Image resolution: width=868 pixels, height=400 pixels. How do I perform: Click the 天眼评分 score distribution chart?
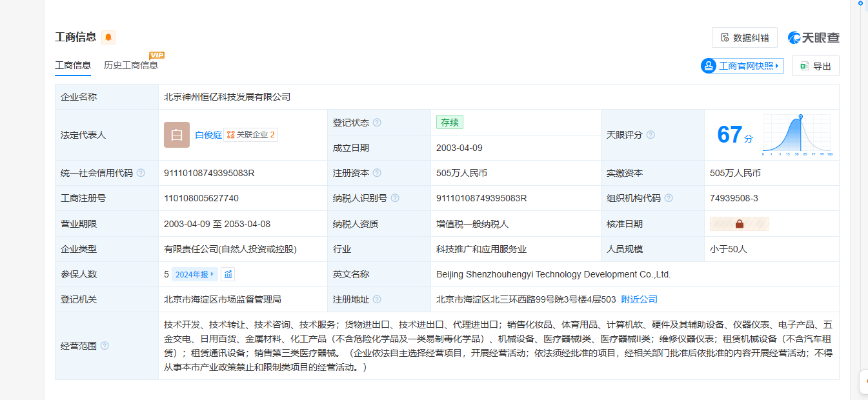[796, 135]
